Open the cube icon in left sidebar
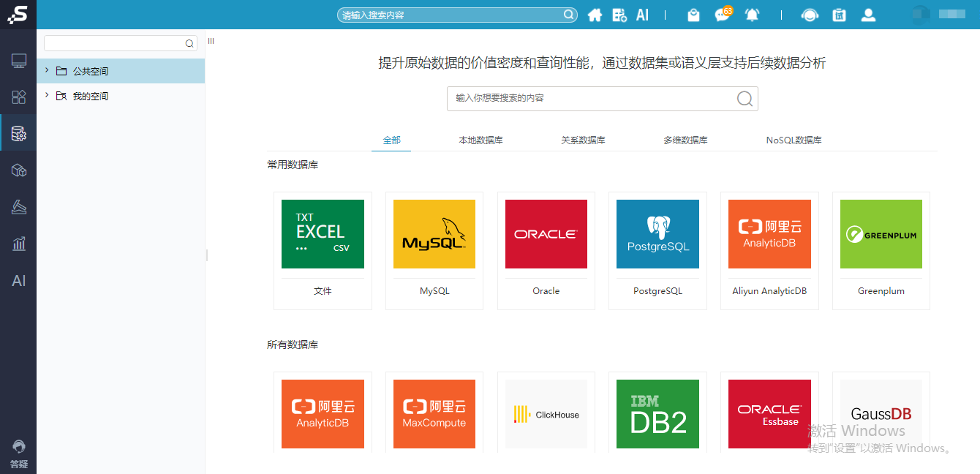The width and height of the screenshot is (980, 474). click(19, 170)
